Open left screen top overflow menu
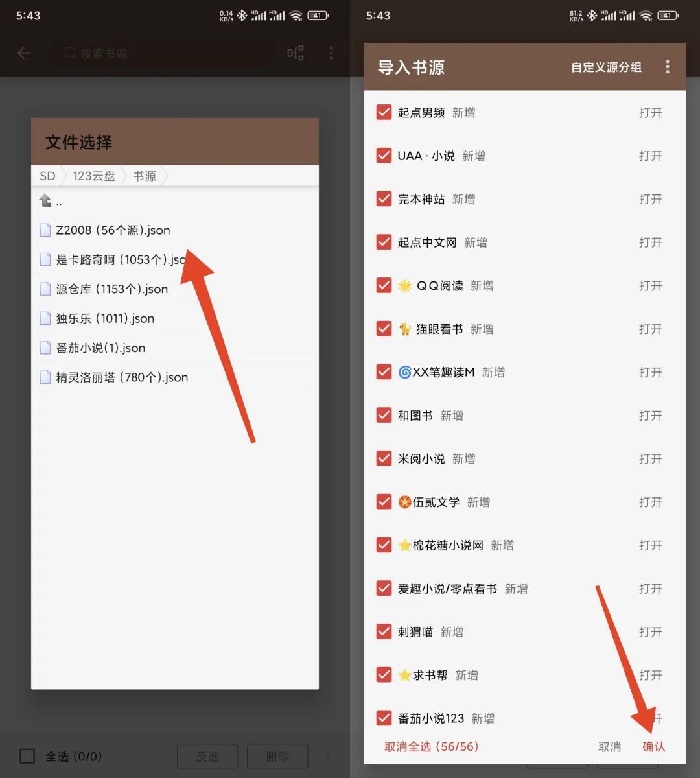Image resolution: width=700 pixels, height=778 pixels. pos(331,53)
